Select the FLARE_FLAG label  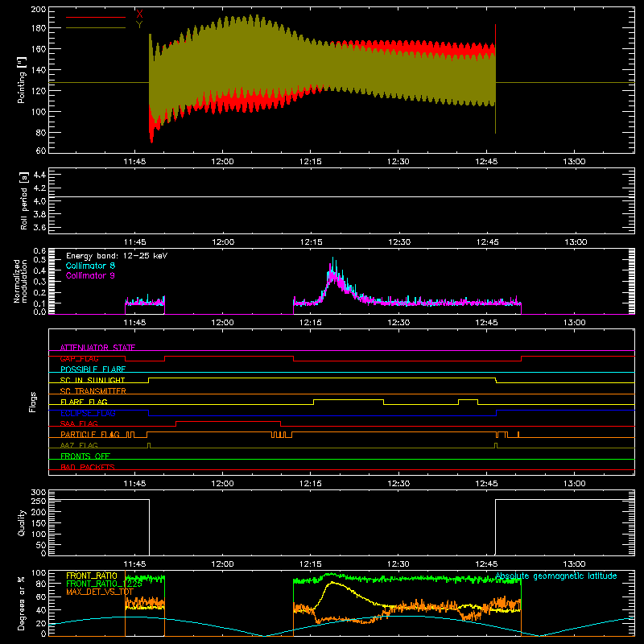click(84, 402)
